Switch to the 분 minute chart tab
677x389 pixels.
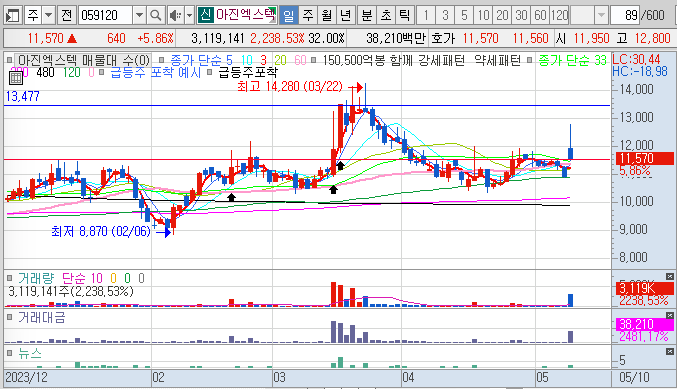pos(367,16)
